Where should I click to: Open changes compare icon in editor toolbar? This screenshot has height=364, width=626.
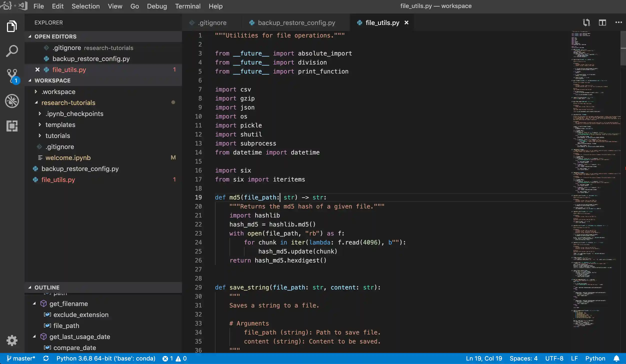pos(586,23)
